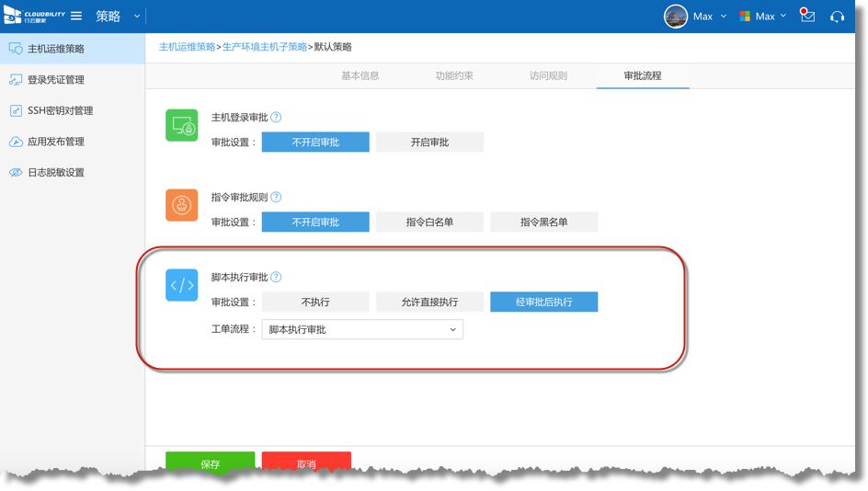Open SSH密钥对管理 in the sidebar
868x491 pixels.
click(x=60, y=110)
